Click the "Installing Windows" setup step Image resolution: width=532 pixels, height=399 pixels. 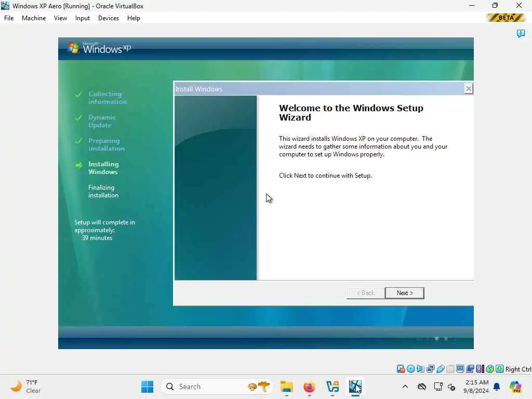(x=103, y=168)
